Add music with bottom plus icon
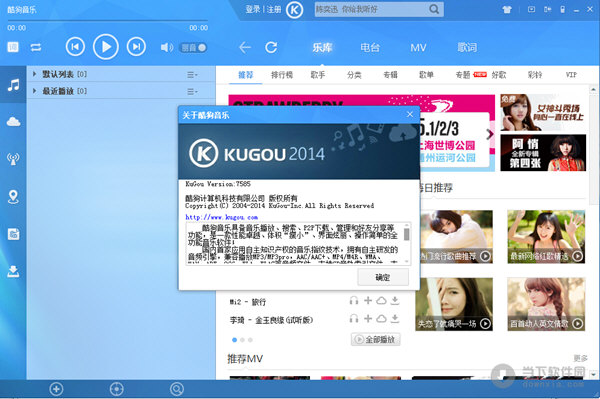The height and width of the screenshot is (399, 600). 56,389
